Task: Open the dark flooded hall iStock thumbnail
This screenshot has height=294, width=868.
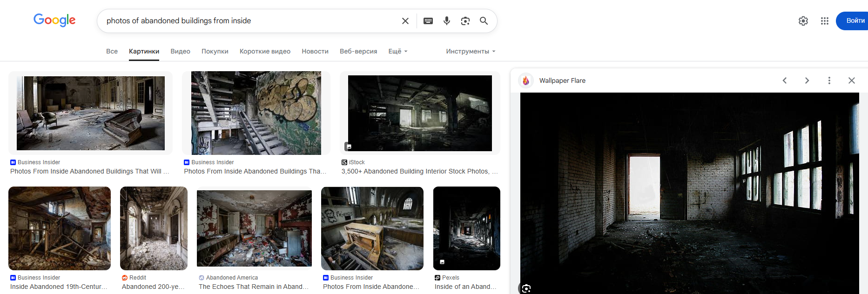Action: click(x=420, y=113)
